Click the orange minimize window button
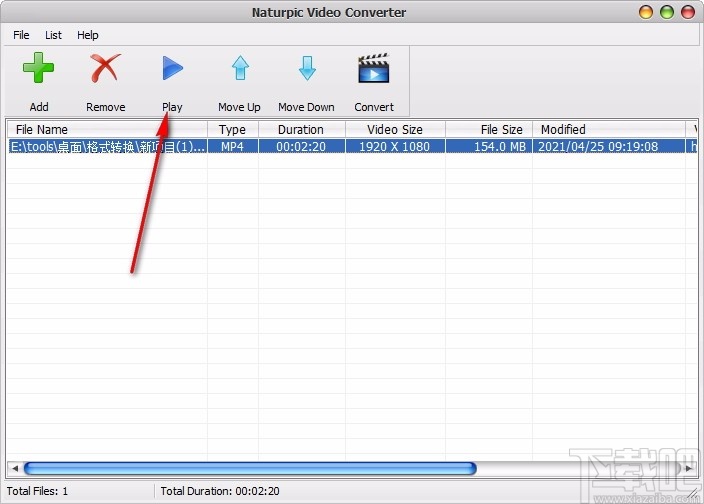This screenshot has width=704, height=504. (646, 12)
